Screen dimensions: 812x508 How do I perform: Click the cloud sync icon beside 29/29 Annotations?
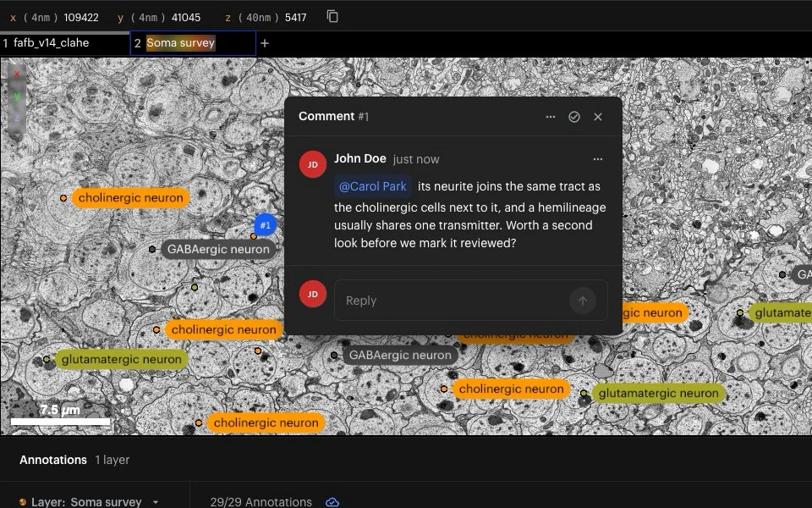[x=332, y=502]
